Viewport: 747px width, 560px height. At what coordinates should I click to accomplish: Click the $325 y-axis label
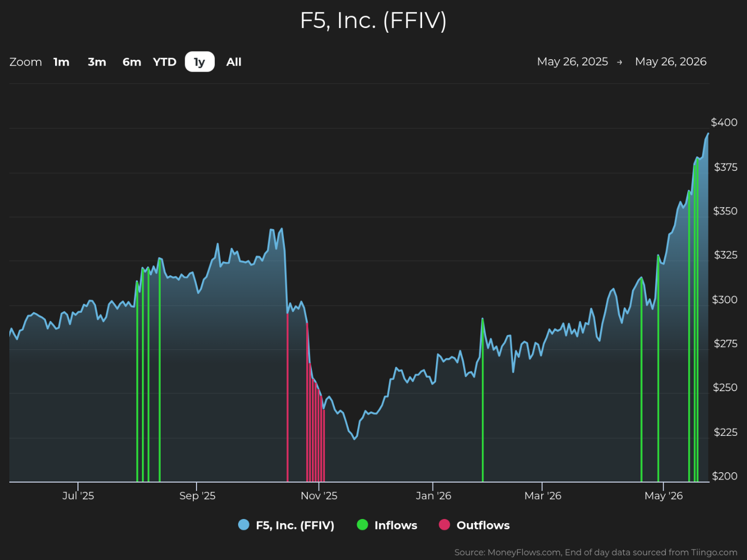pyautogui.click(x=725, y=255)
